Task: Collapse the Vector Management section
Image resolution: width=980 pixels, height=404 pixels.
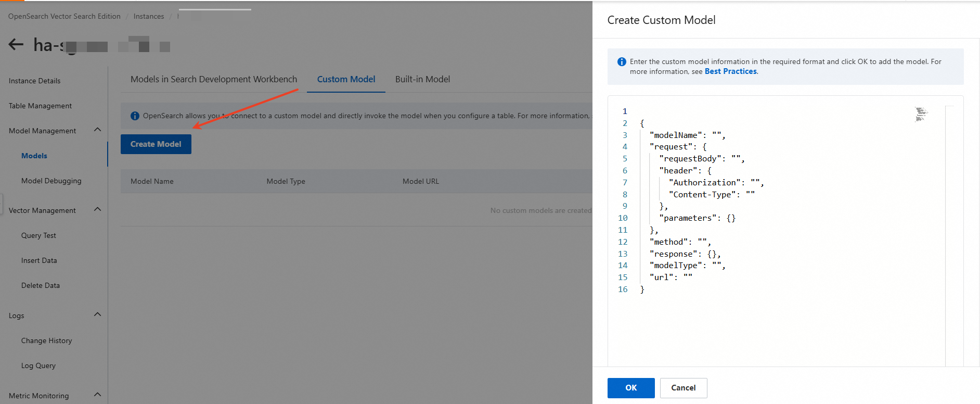Action: pos(97,210)
